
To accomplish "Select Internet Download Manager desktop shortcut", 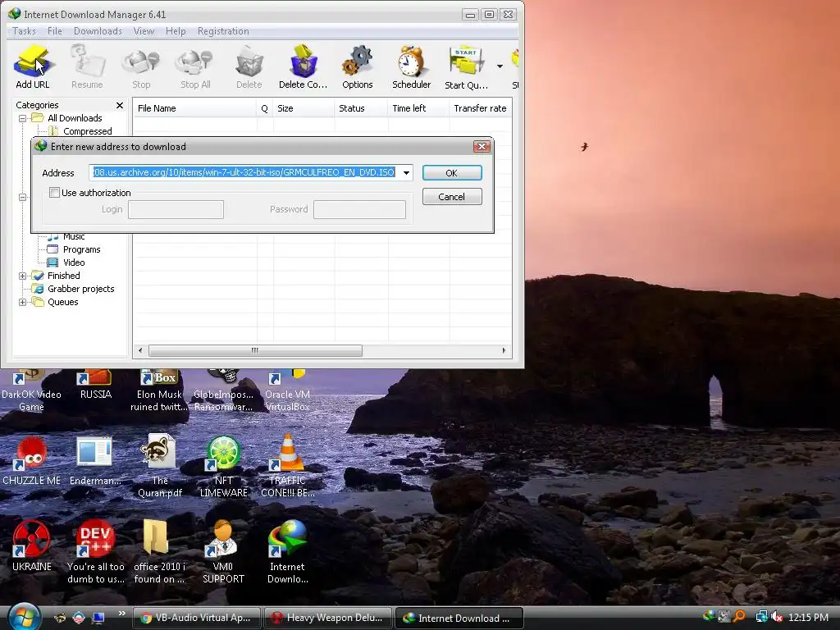I will [x=288, y=552].
